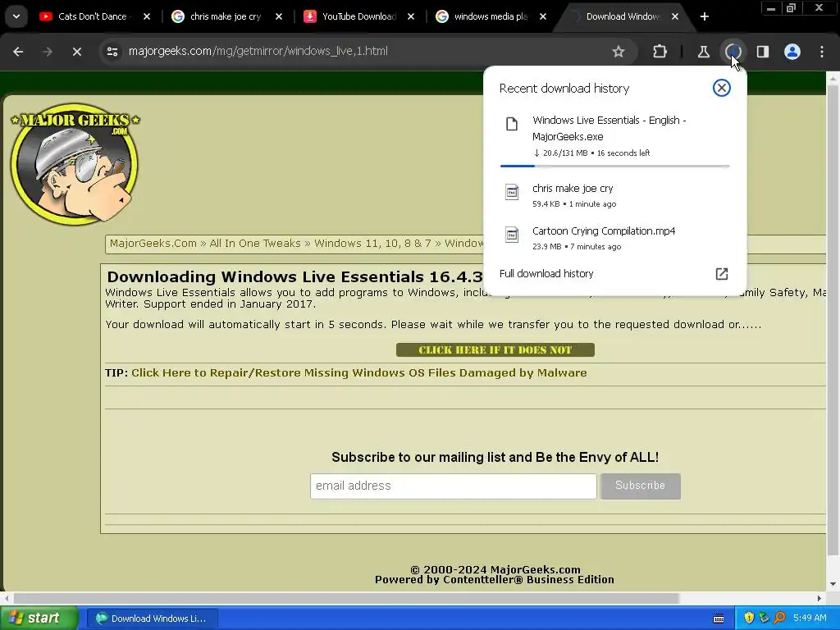Screen dimensions: 840x630
Task: Switch to the YouTube Download tab
Action: pyautogui.click(x=358, y=16)
